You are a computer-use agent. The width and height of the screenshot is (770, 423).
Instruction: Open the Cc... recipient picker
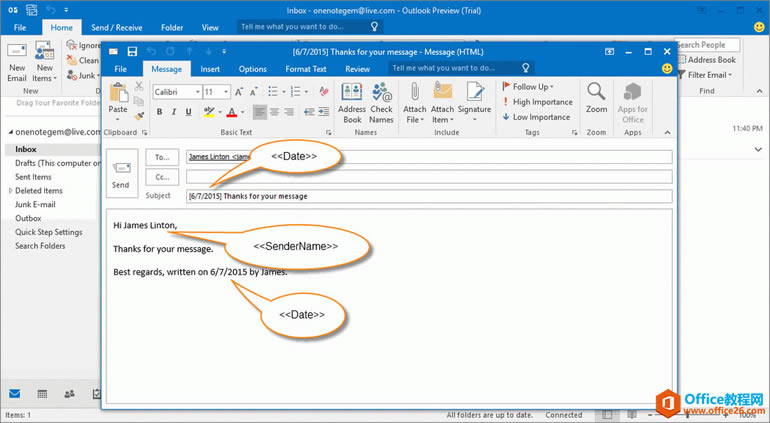[x=162, y=177]
